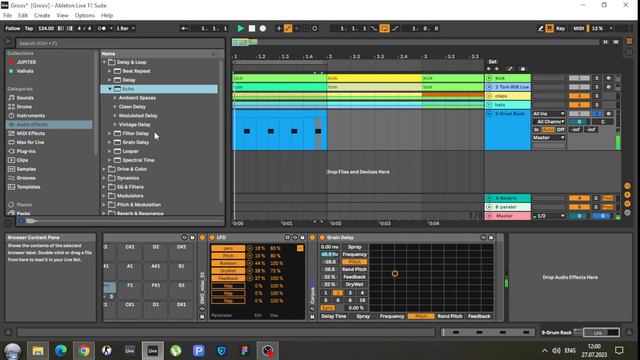This screenshot has height=360, width=640.
Task: Expand the EQ & Filters folder
Action: [104, 187]
